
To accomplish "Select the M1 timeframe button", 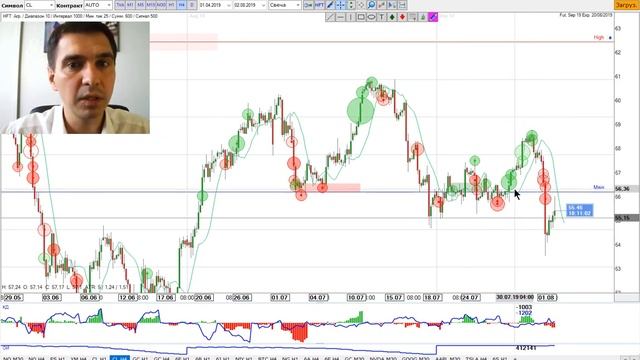I will [x=130, y=5].
